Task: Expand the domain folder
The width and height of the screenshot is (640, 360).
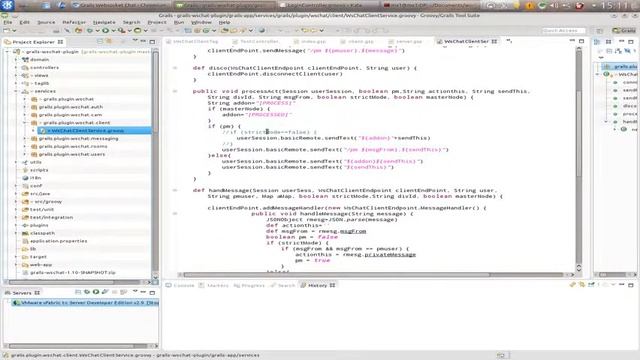Action: pos(16,60)
